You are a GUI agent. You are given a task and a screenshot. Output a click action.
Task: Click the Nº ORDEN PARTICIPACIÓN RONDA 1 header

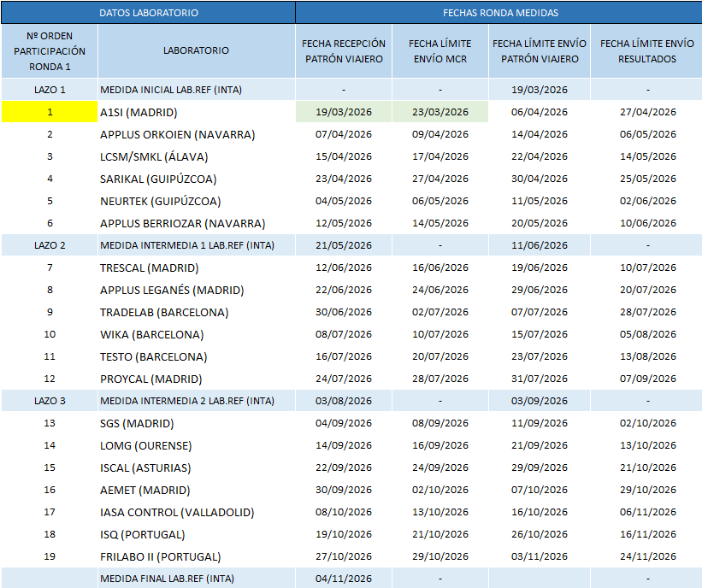tap(50, 51)
